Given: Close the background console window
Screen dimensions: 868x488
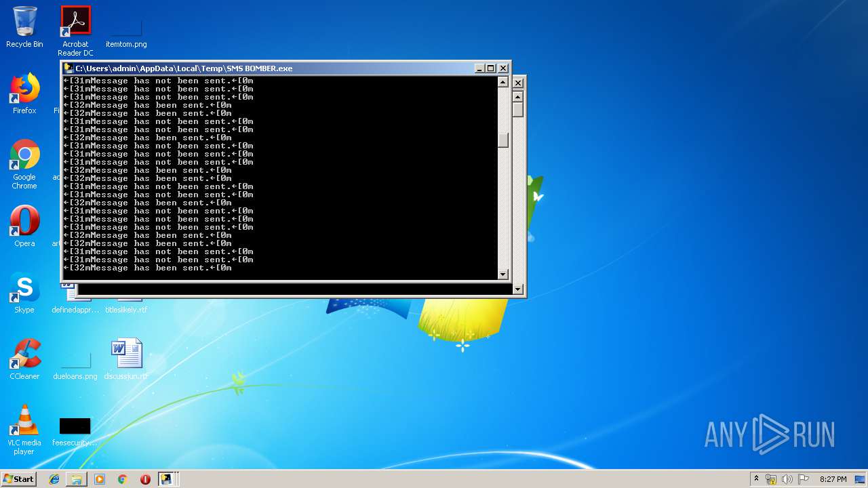Looking at the screenshot, I should (518, 83).
